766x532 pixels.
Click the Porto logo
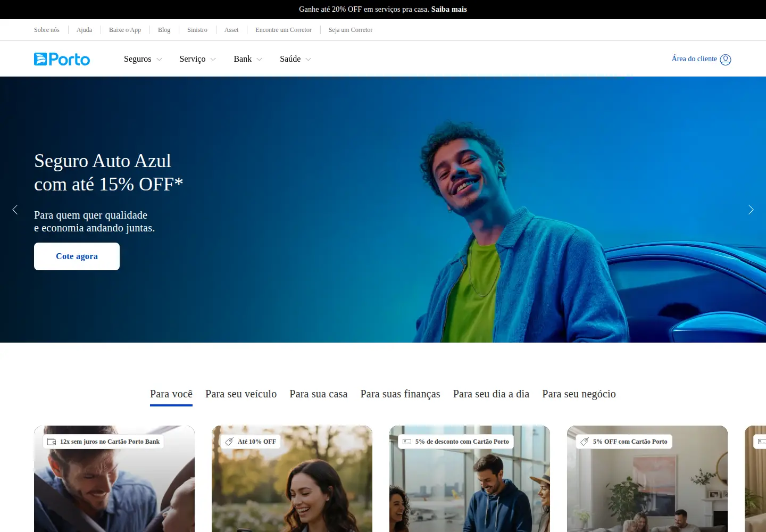62,59
